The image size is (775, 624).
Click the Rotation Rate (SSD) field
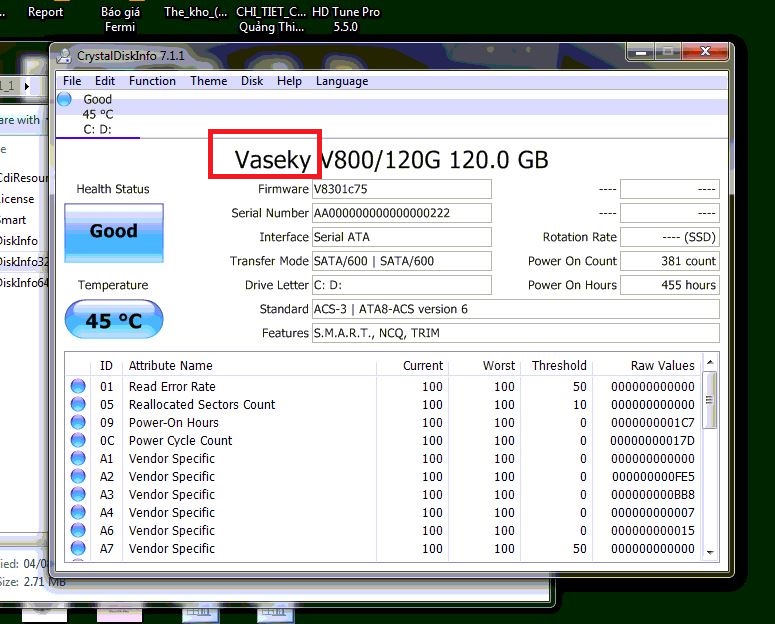(x=670, y=237)
